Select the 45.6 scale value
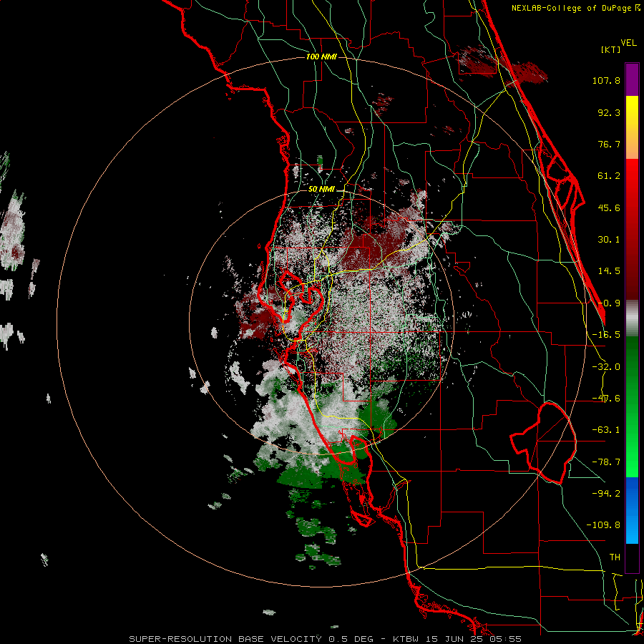Viewport: 644px width, 644px height. (609, 208)
